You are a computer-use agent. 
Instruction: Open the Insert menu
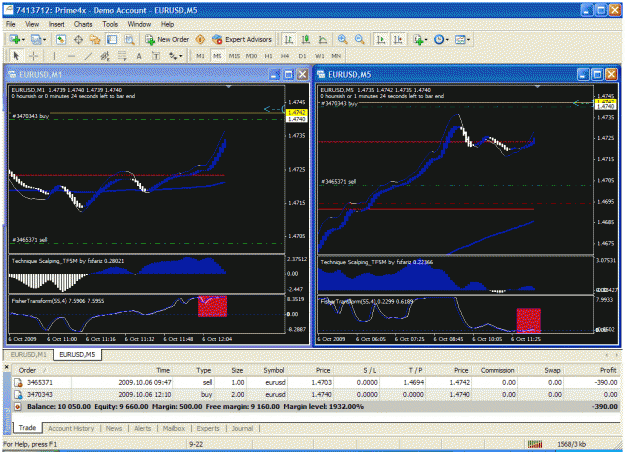click(x=57, y=24)
